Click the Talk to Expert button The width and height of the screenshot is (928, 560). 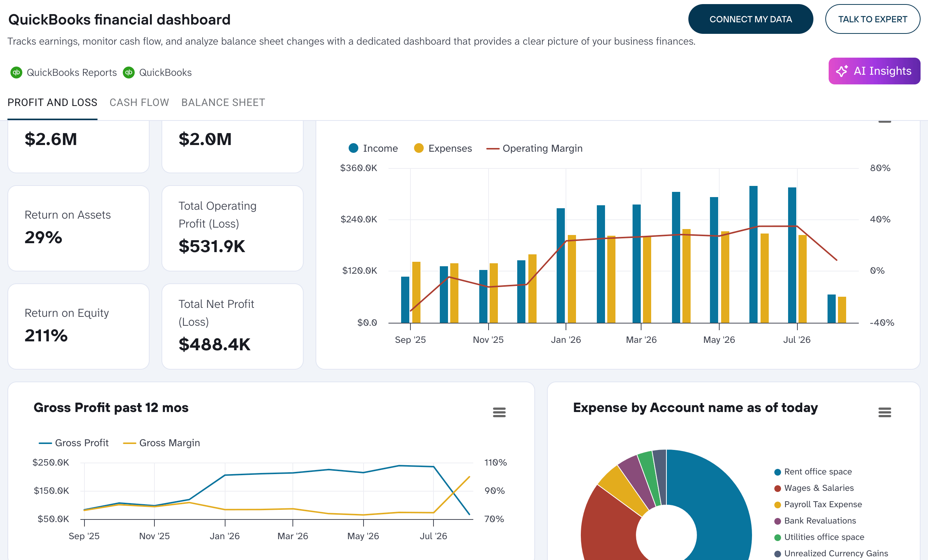coord(872,19)
